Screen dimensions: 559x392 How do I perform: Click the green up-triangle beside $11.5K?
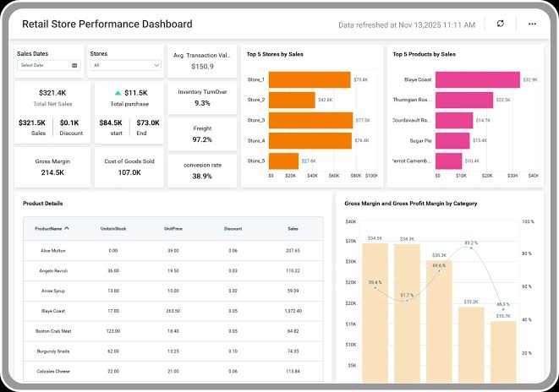point(118,93)
